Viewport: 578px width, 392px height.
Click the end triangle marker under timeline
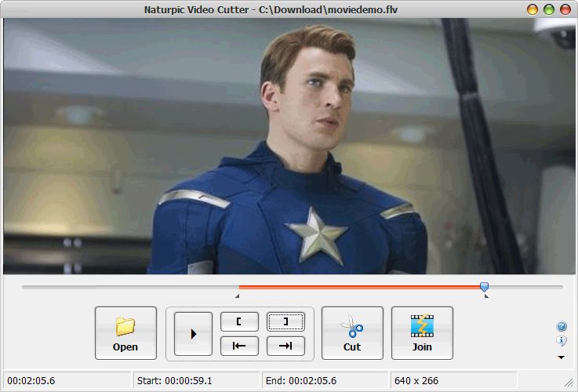(486, 296)
